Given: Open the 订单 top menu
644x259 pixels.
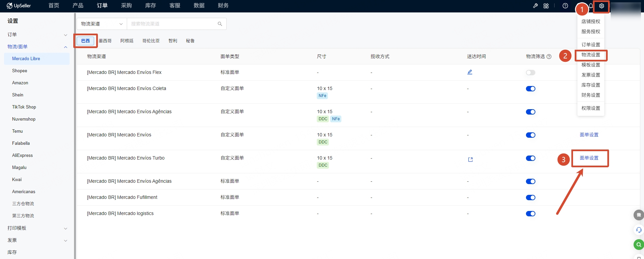Looking at the screenshot, I should coord(102,6).
